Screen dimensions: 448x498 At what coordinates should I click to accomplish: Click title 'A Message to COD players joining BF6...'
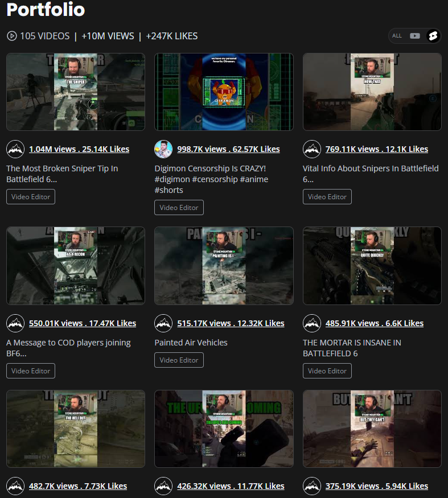[x=68, y=348]
